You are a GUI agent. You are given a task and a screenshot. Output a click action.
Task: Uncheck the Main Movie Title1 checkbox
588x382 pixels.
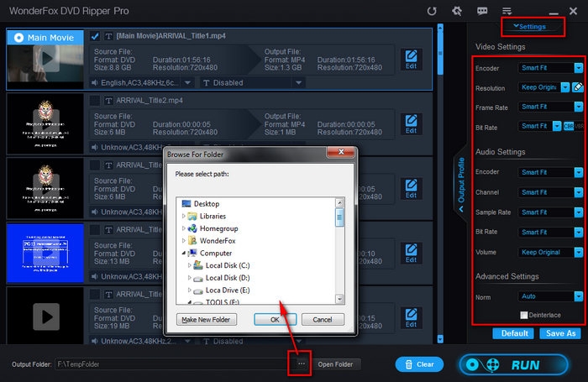point(95,36)
